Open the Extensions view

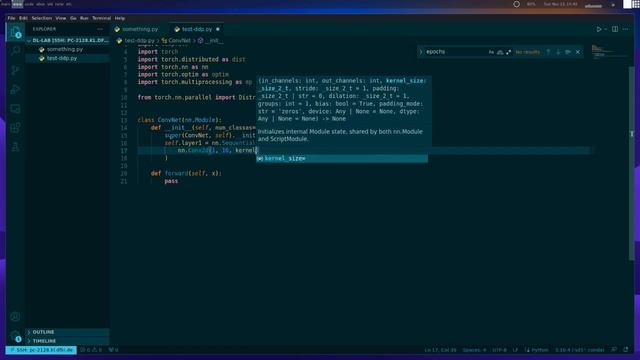(x=16, y=128)
